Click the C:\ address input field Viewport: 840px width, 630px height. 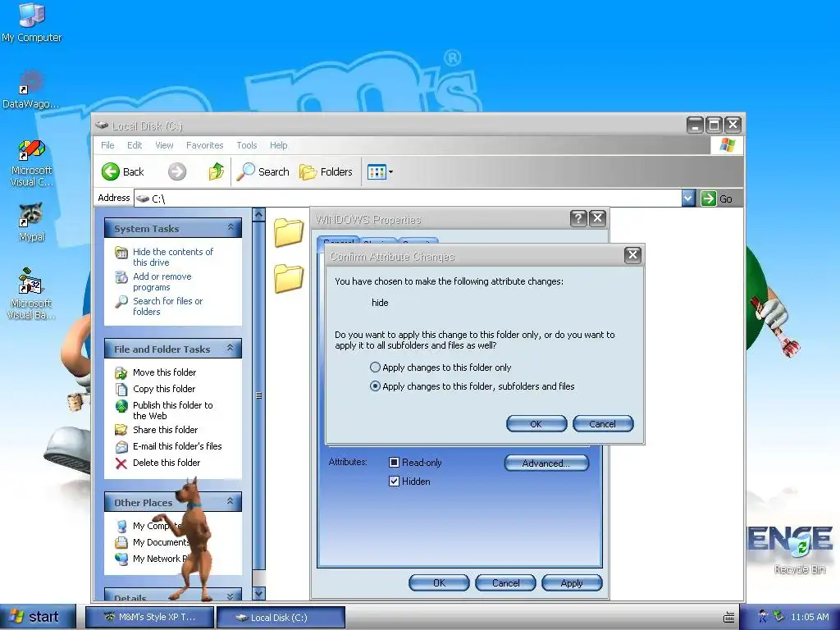[x=409, y=199]
